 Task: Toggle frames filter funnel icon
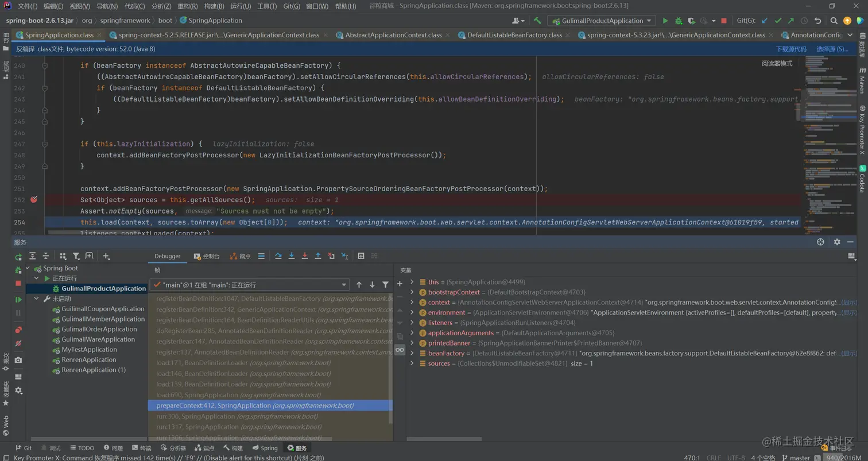pyautogui.click(x=386, y=285)
